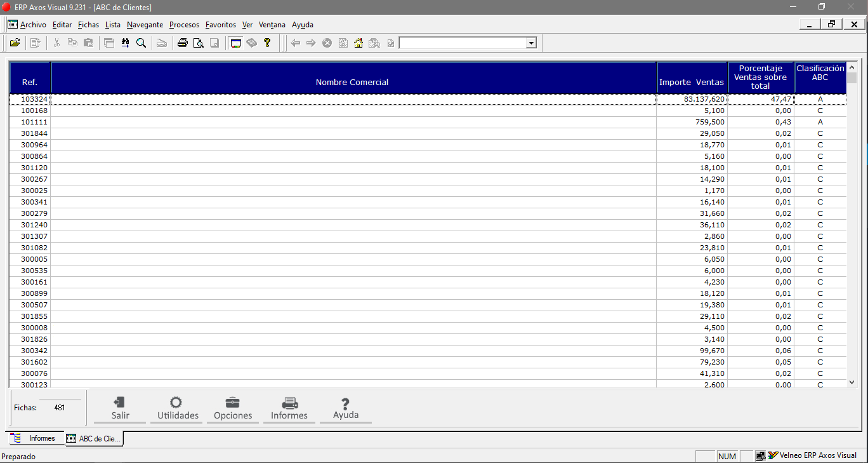Screen dimensions: 868x463
Task: Open the Procesos menu
Action: 184,25
